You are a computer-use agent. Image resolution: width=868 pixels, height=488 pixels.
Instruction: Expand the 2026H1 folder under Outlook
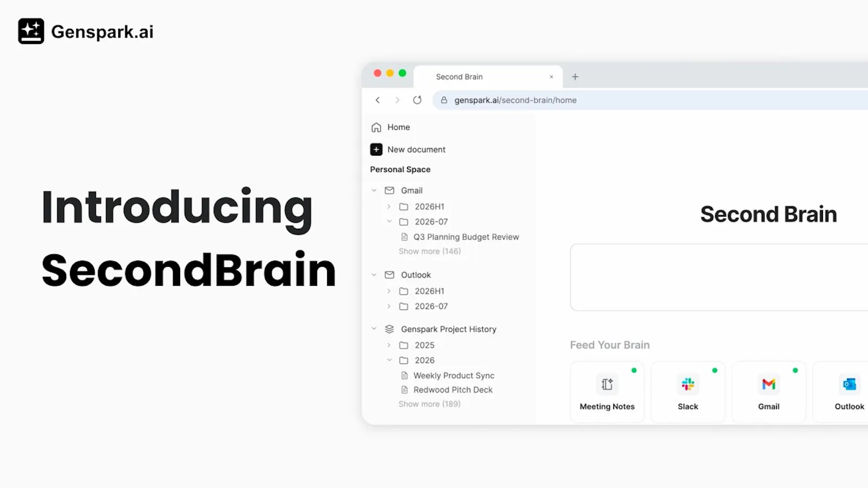click(x=388, y=291)
